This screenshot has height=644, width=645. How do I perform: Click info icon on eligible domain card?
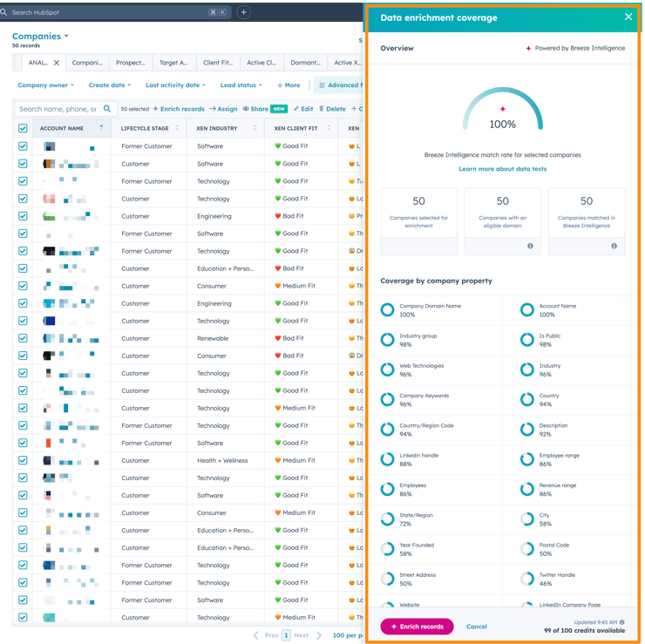530,246
